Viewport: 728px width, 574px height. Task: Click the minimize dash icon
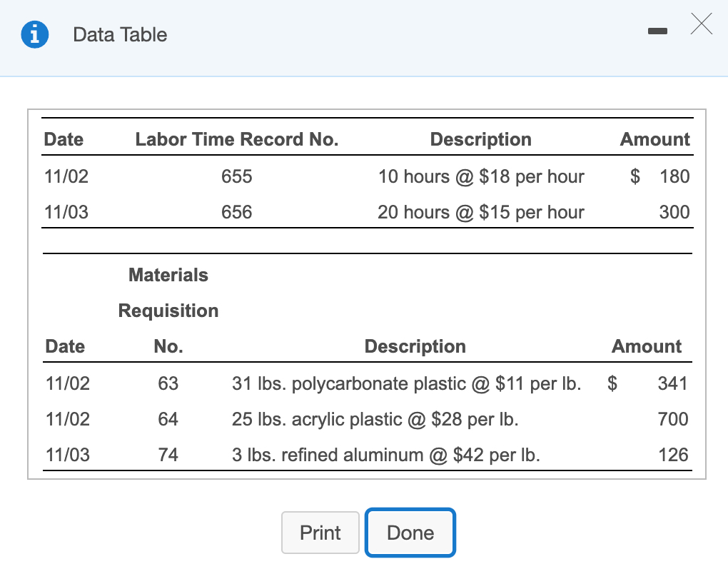[657, 31]
